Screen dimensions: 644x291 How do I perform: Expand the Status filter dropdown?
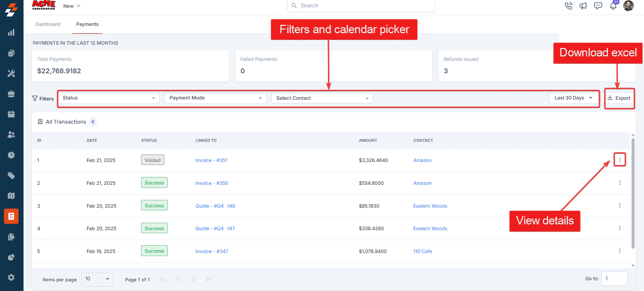point(109,98)
